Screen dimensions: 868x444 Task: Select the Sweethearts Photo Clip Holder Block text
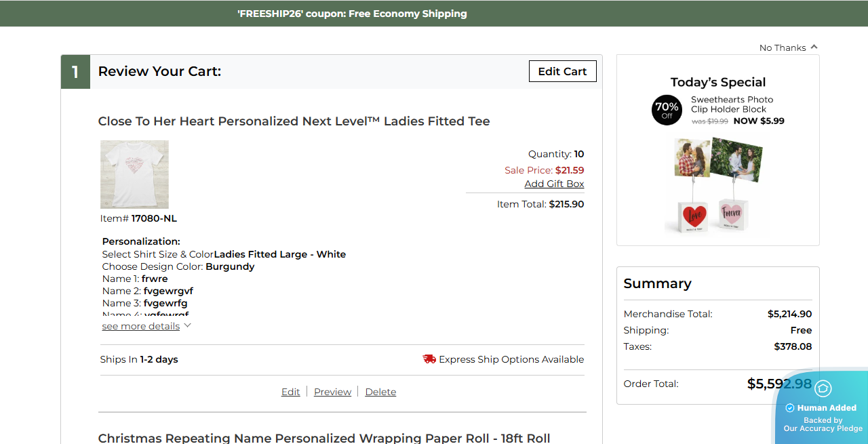coord(731,104)
